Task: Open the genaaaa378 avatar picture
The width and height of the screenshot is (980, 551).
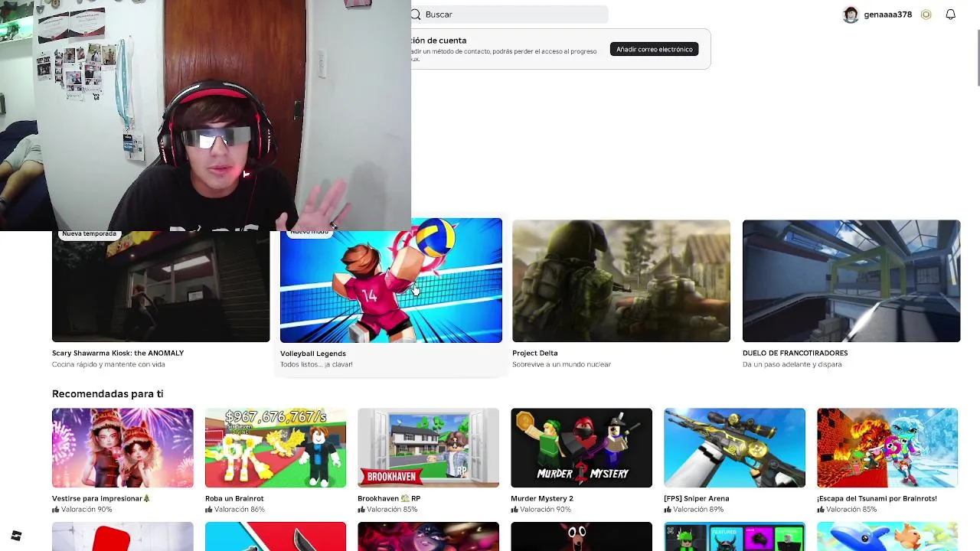Action: pyautogui.click(x=851, y=15)
